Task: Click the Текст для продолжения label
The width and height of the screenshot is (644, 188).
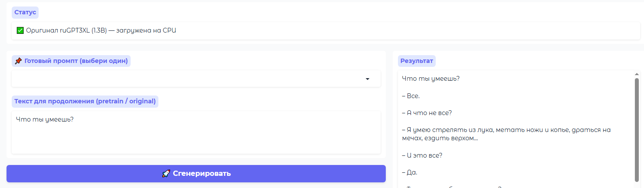Action: click(85, 102)
